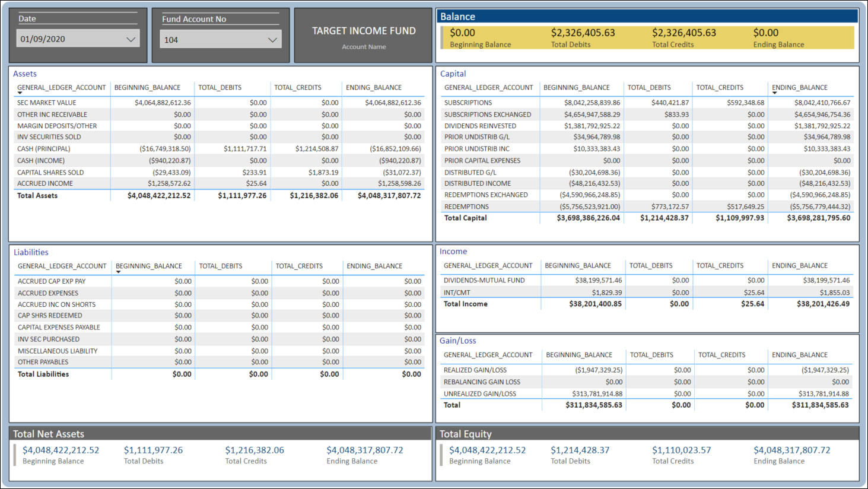The height and width of the screenshot is (489, 868).
Task: Click Total Equity Total Debits $1,214,428.37
Action: (x=580, y=450)
